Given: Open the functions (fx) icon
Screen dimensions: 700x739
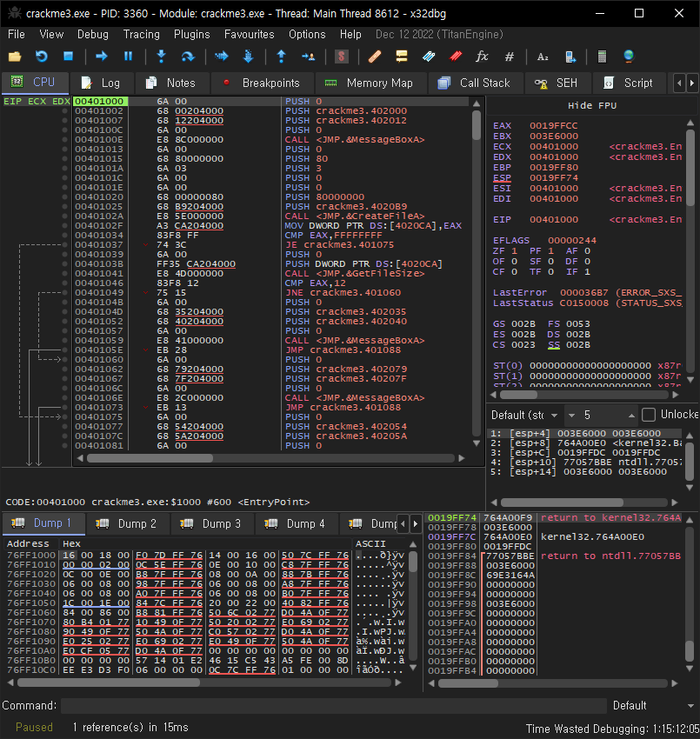Looking at the screenshot, I should point(482,57).
